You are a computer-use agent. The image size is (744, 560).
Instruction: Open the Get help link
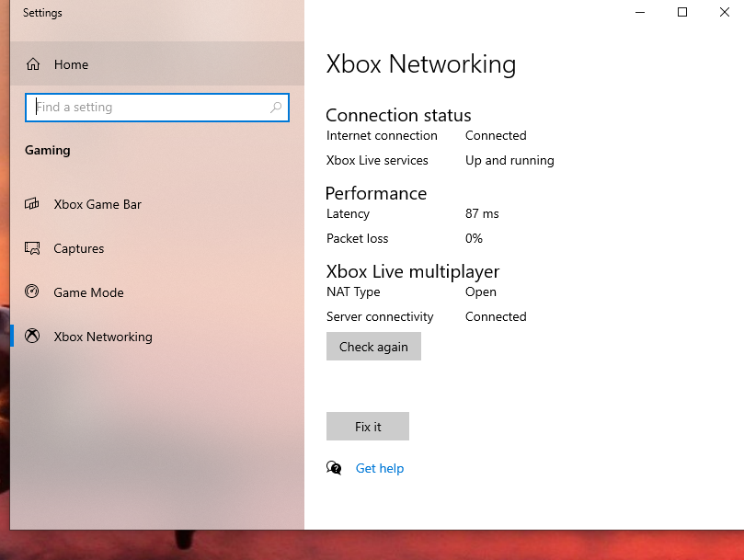pos(380,468)
